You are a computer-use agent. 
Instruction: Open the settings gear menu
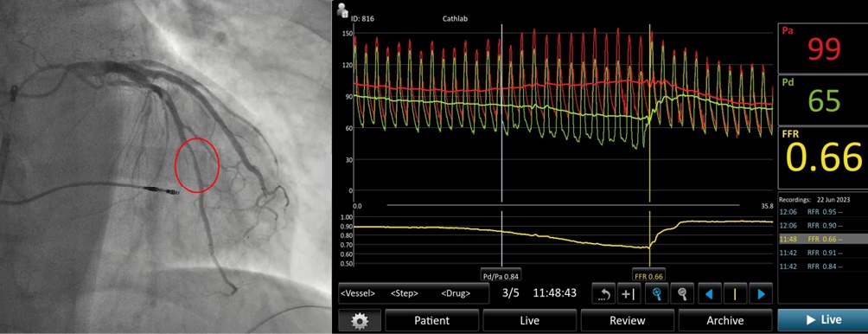(361, 320)
